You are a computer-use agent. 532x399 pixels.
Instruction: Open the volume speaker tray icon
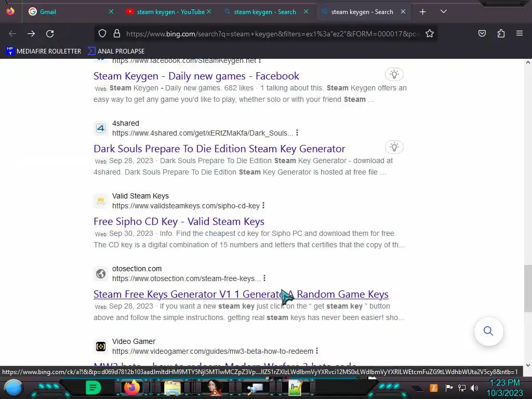[474, 388]
